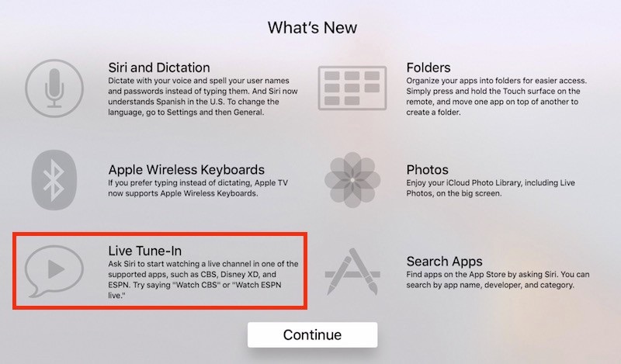
Task: Click the Photos flower icon
Action: pyautogui.click(x=352, y=180)
